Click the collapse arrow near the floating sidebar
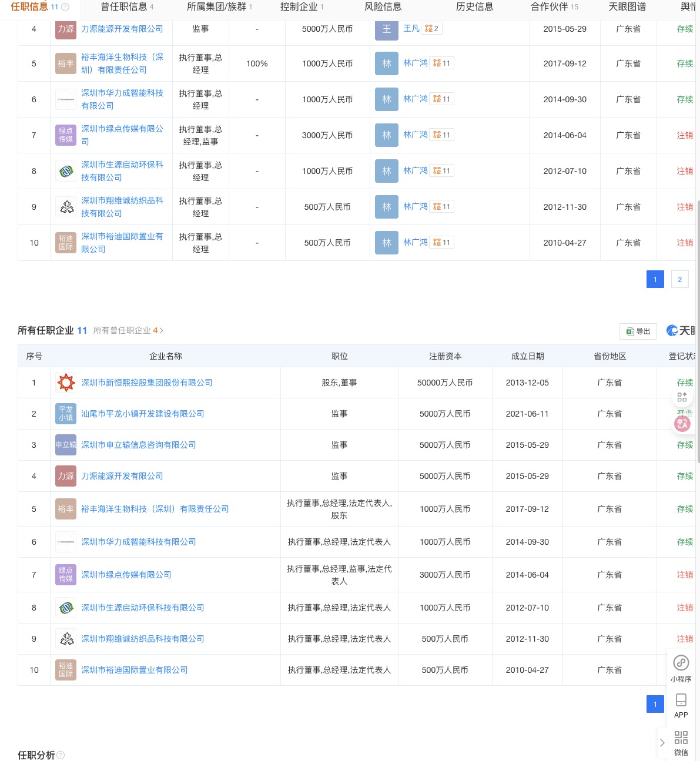The width and height of the screenshot is (700, 761). (x=662, y=742)
